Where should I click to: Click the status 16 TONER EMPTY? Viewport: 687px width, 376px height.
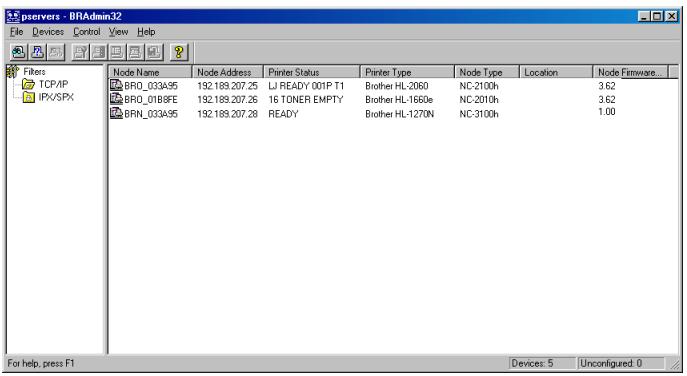[x=306, y=100]
